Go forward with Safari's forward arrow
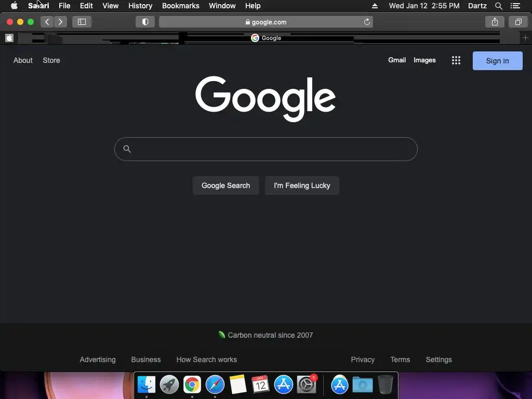The image size is (532, 399). tap(60, 22)
